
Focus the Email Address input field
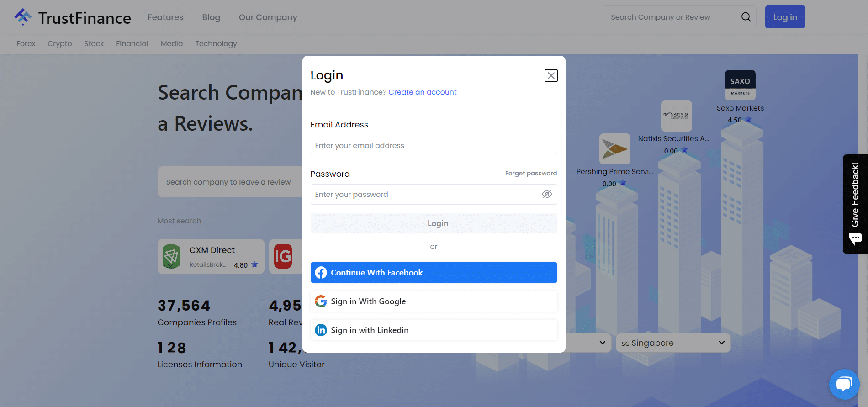(434, 145)
